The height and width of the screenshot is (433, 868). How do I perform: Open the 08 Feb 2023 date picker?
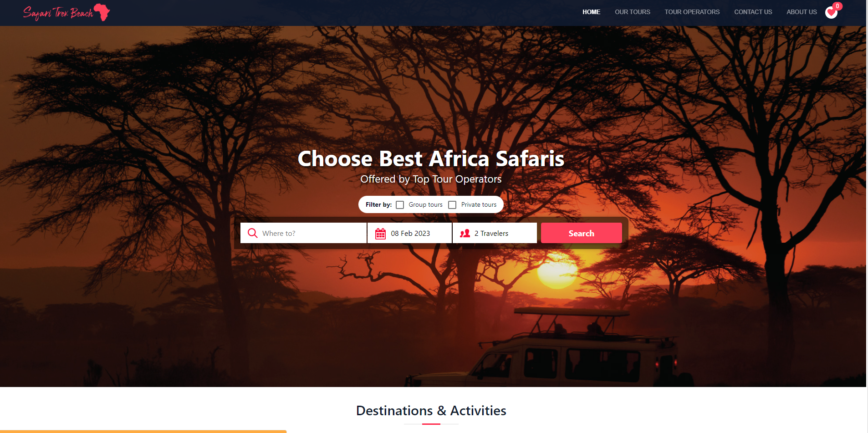tap(409, 233)
